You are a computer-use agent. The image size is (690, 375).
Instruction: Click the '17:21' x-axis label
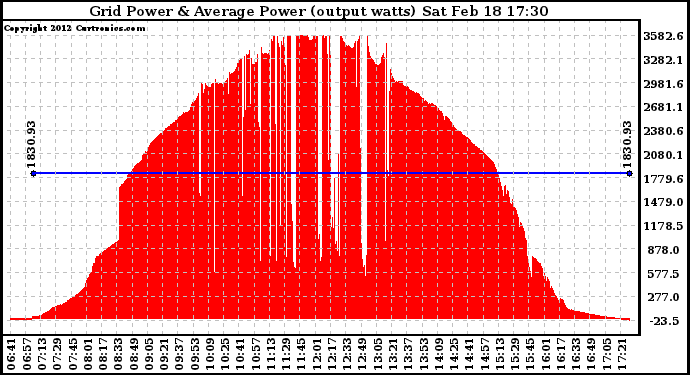tap(623, 354)
